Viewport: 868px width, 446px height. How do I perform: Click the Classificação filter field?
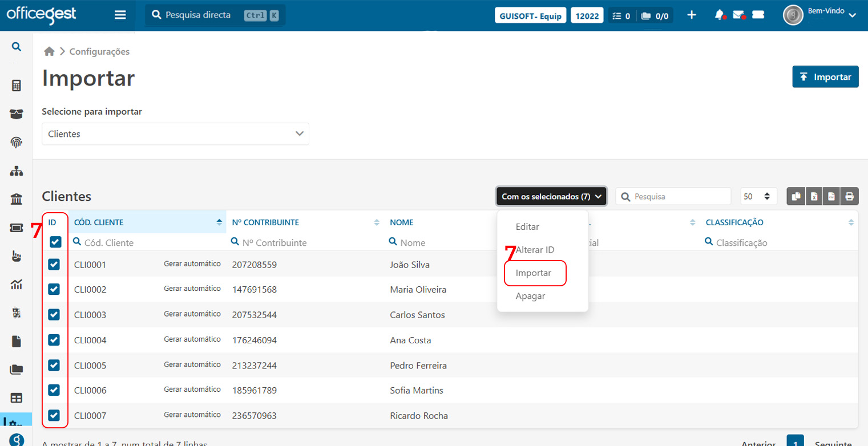[778, 242]
